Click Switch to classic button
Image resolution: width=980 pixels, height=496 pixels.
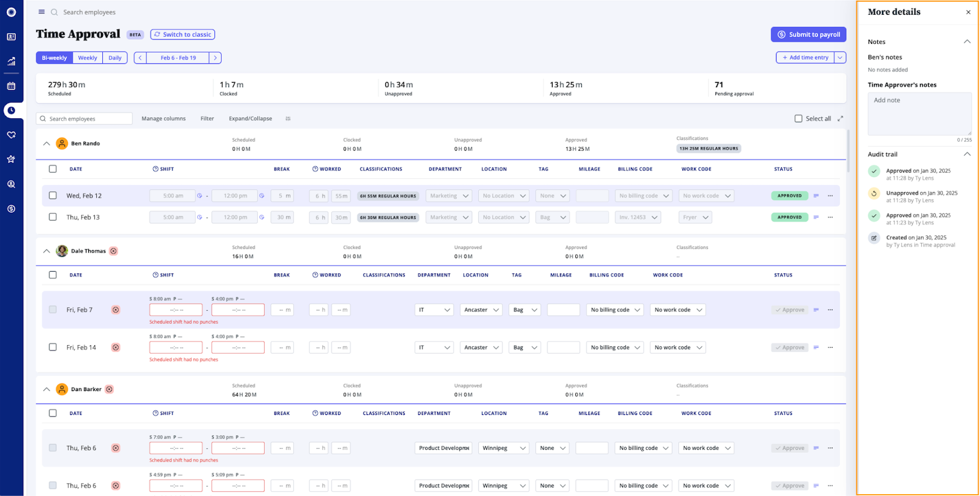[183, 34]
